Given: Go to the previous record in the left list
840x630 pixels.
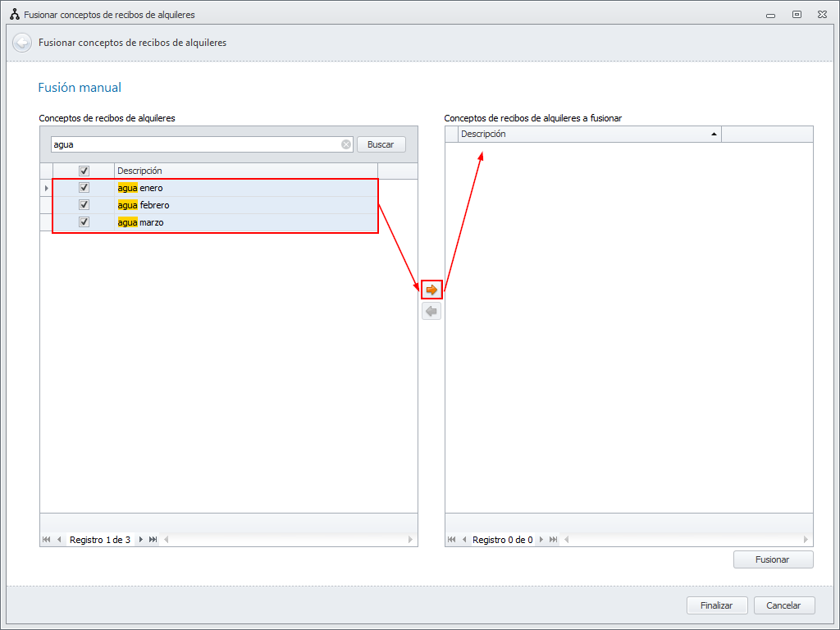Looking at the screenshot, I should point(59,540).
